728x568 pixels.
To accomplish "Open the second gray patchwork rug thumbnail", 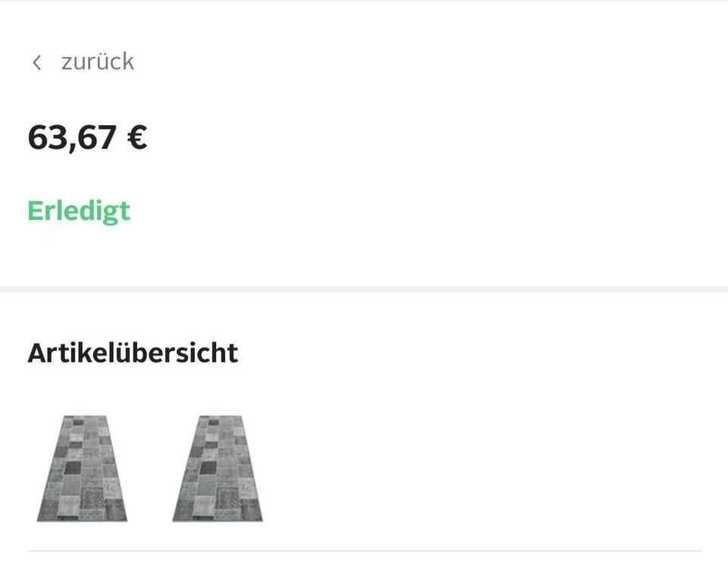I will click(218, 468).
